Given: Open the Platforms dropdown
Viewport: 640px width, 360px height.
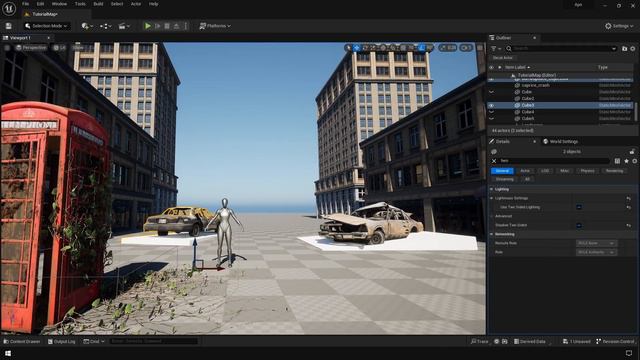Looking at the screenshot, I should click(x=215, y=26).
